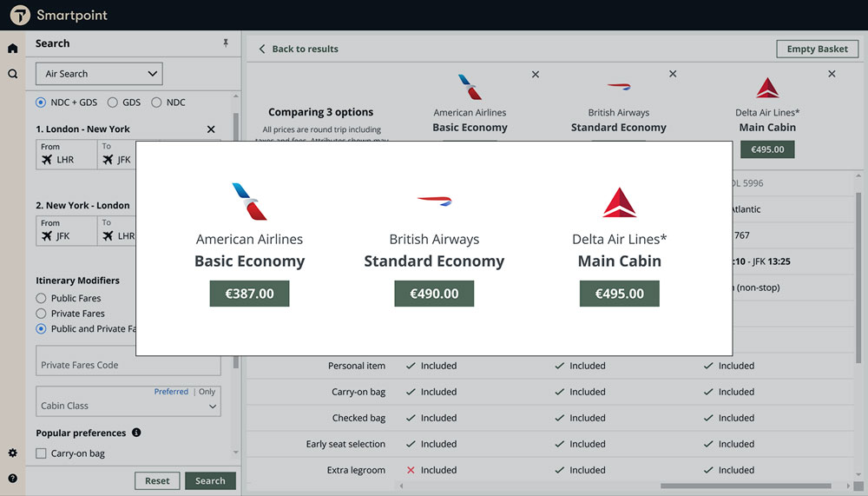
Task: Click the 'Checked bag' row label
Action: pos(358,418)
